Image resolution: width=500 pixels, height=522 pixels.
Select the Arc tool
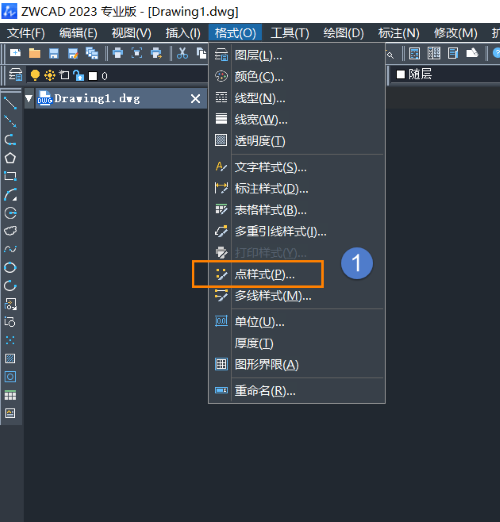10,195
